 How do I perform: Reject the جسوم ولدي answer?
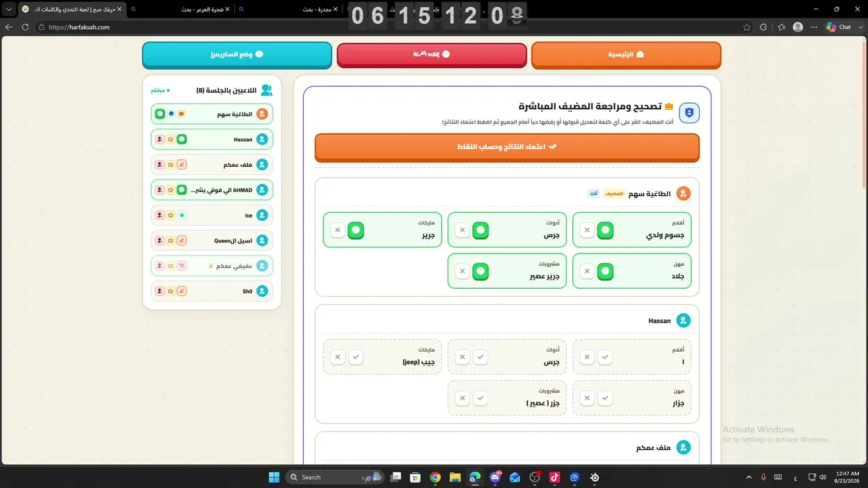click(587, 230)
